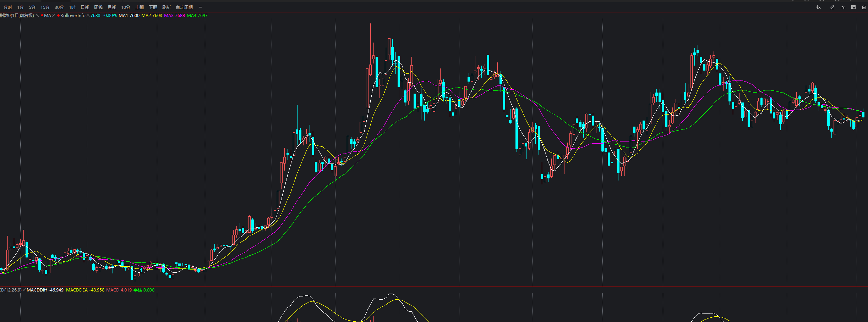
Task: Switch to 分时 intraday view
Action: tap(8, 7)
